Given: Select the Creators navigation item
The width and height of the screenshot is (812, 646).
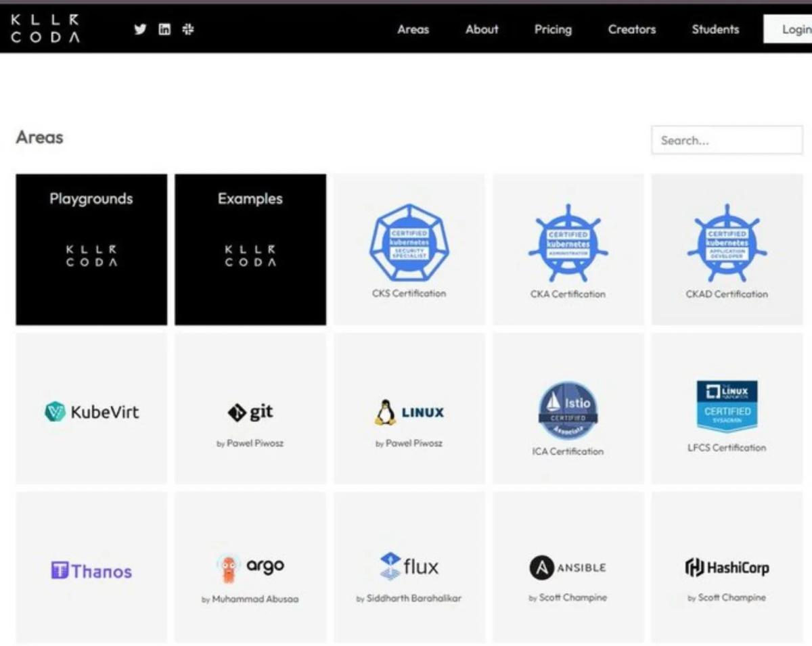Looking at the screenshot, I should click(631, 29).
